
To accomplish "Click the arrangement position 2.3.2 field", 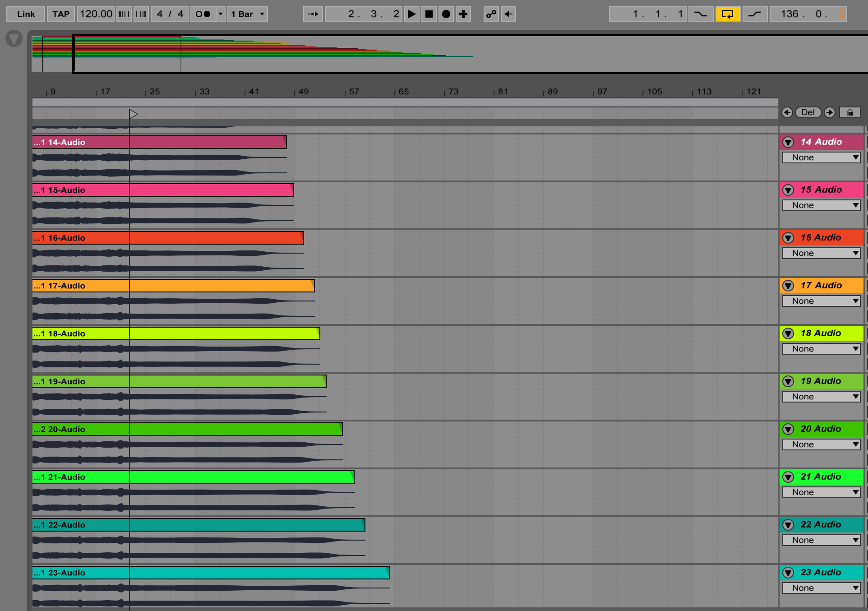I will 363,14.
